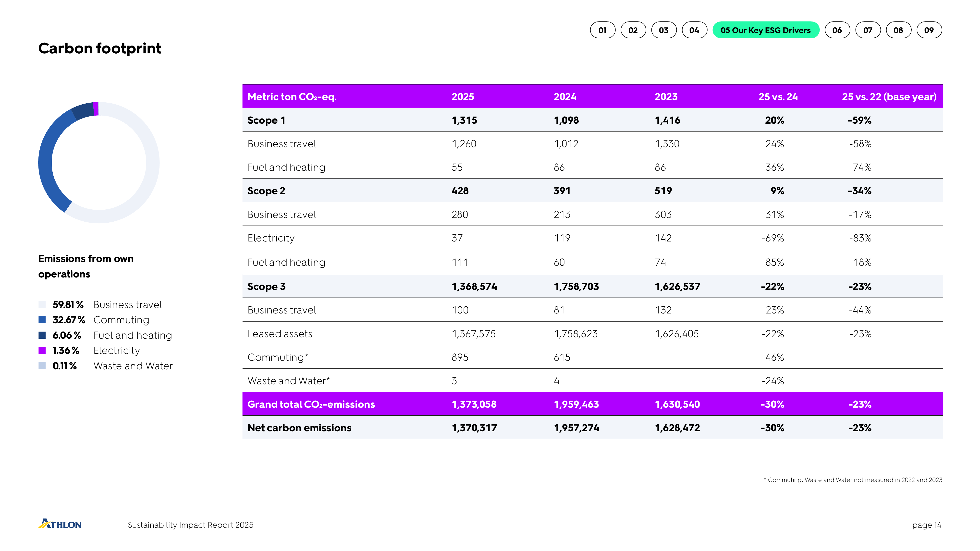Click the Scope 3 row label

click(x=266, y=286)
